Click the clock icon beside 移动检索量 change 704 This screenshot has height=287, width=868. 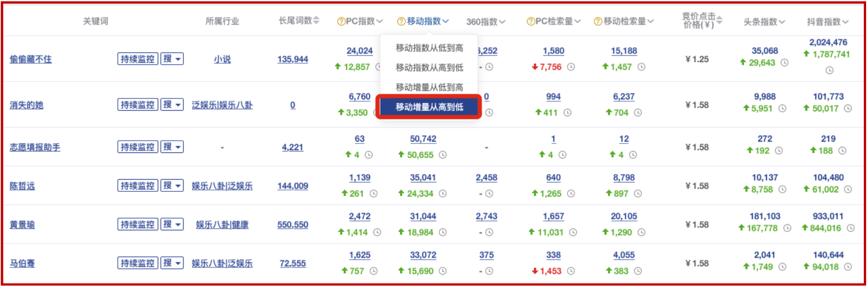click(x=638, y=113)
